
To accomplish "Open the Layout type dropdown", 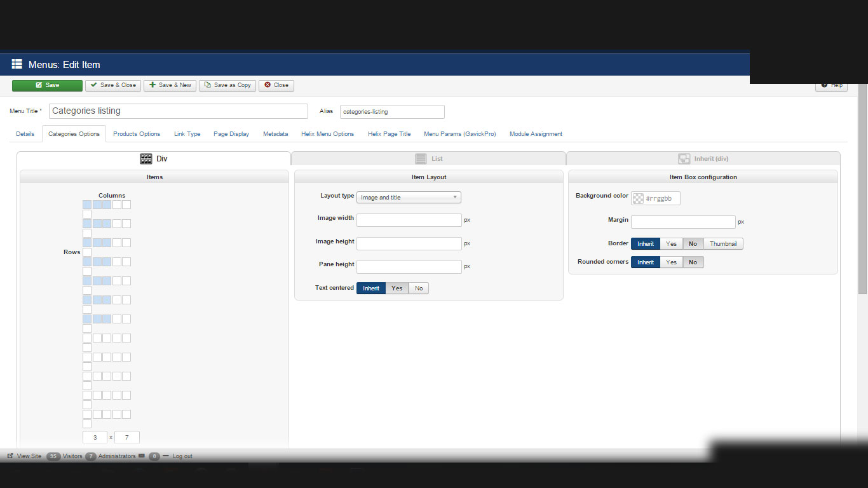I will (409, 198).
